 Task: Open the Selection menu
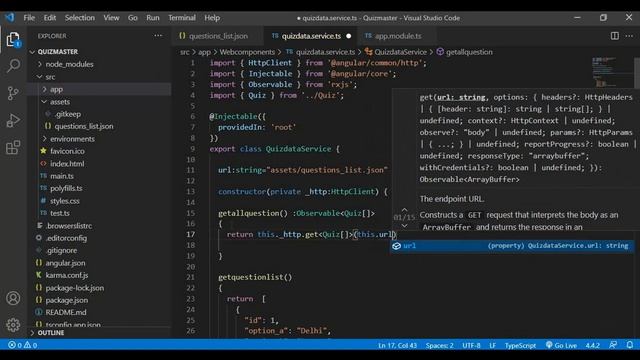tap(80, 18)
